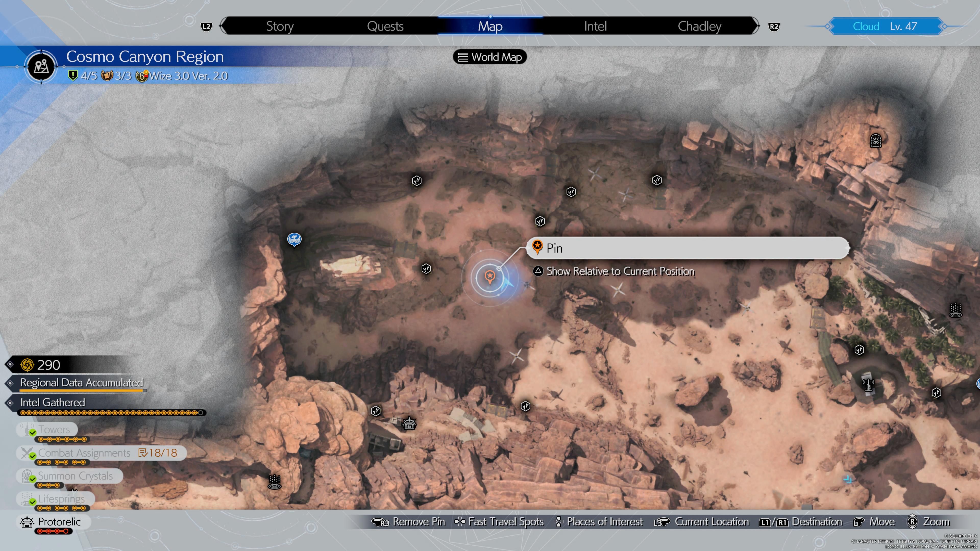Select the Map tab
The image size is (980, 551).
[x=490, y=26]
